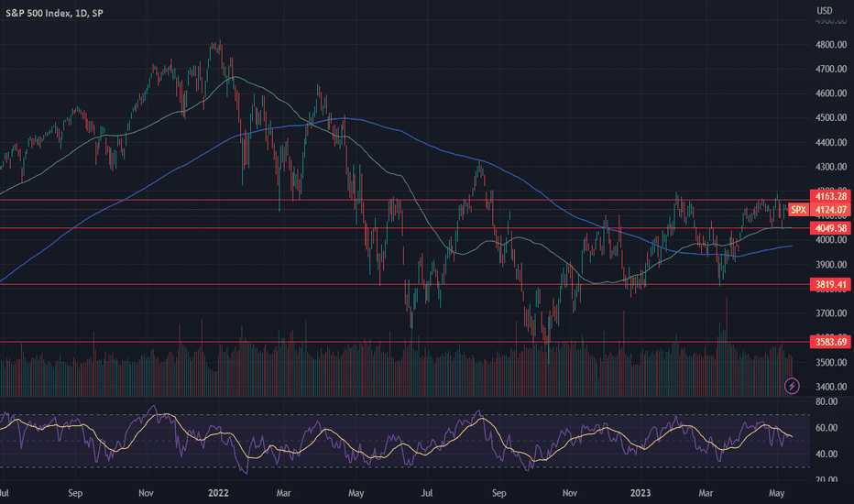Click the 4700.00 price axis value
This screenshot has width=854, height=504.
tap(831, 70)
